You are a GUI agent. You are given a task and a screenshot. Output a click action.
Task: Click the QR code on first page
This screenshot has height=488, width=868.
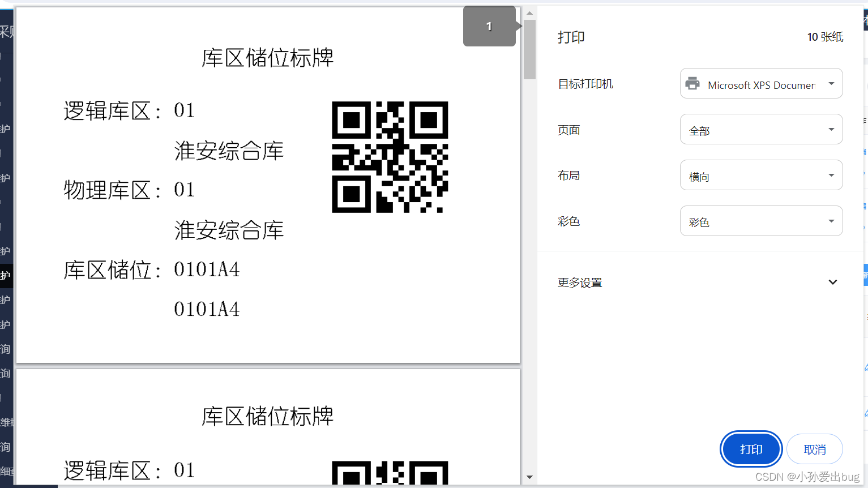click(390, 157)
